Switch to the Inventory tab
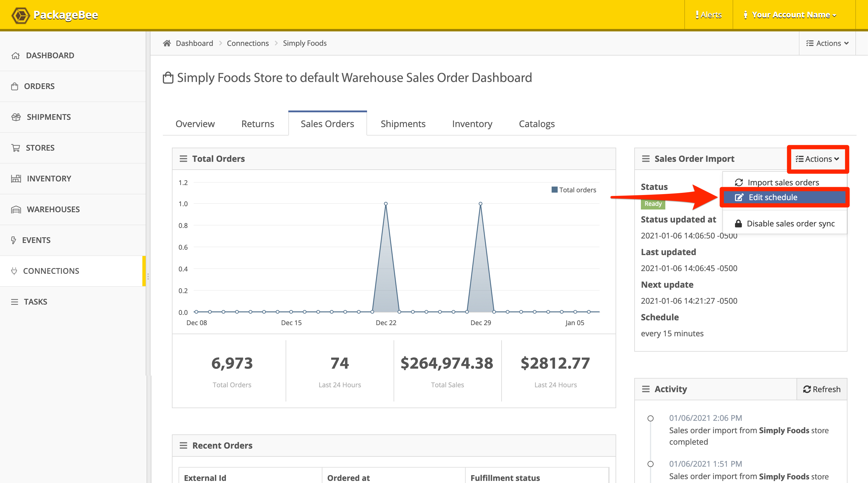This screenshot has width=868, height=483. 472,124
